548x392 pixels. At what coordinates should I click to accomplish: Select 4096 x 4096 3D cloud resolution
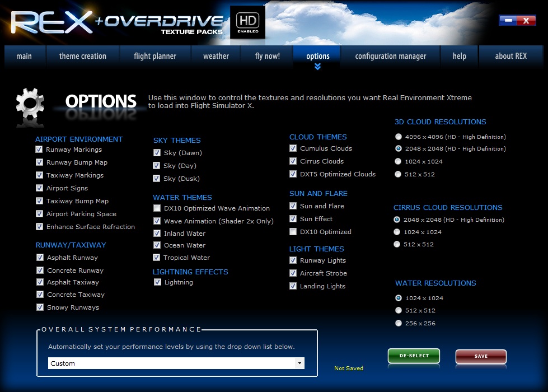tap(398, 137)
